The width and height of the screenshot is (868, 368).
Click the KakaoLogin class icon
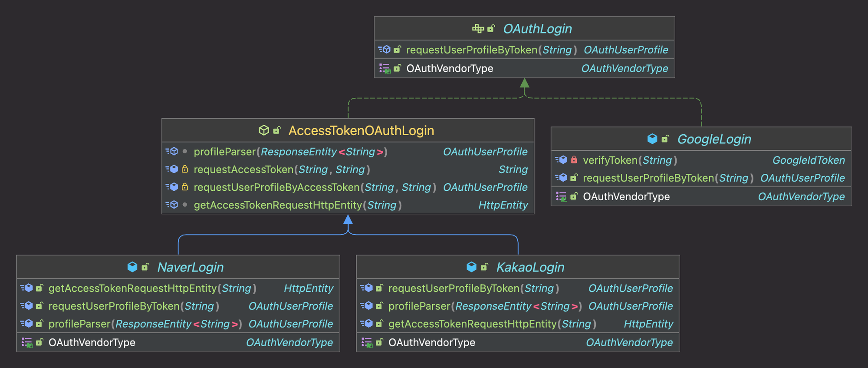pos(471,267)
